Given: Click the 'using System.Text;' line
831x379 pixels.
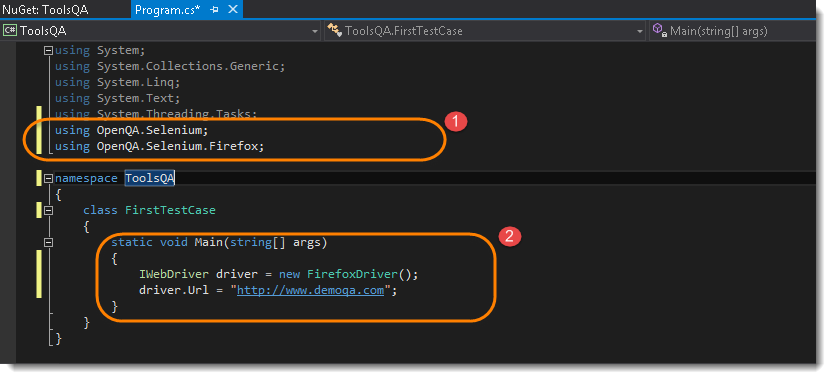Looking at the screenshot, I should click(118, 98).
